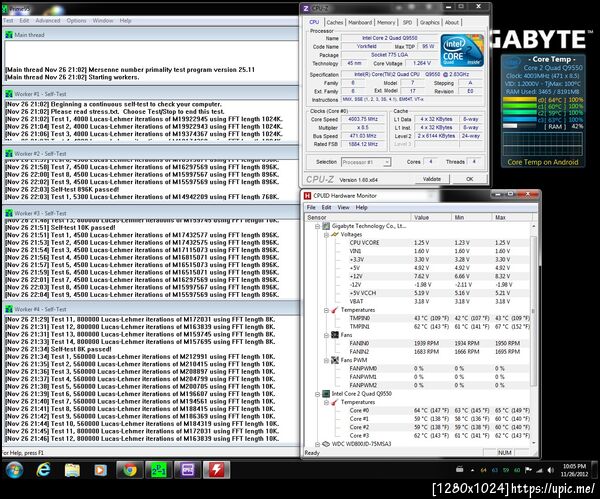Collapse the Fans PWM node
Image resolution: width=600 pixels, height=499 pixels.
coord(326,360)
